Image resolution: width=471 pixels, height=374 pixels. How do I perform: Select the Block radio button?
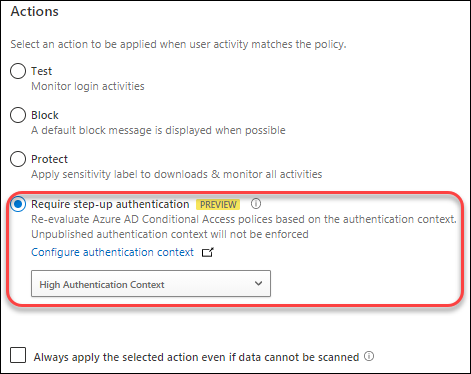pos(18,115)
